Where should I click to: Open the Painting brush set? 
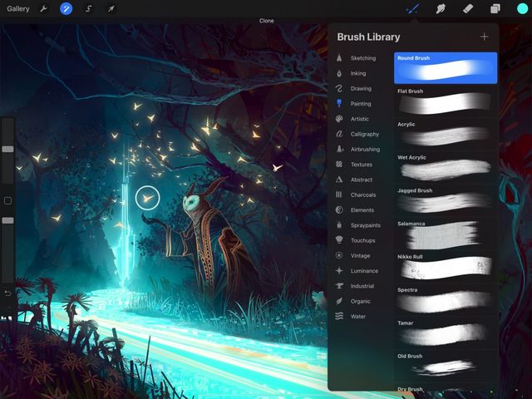coord(361,103)
